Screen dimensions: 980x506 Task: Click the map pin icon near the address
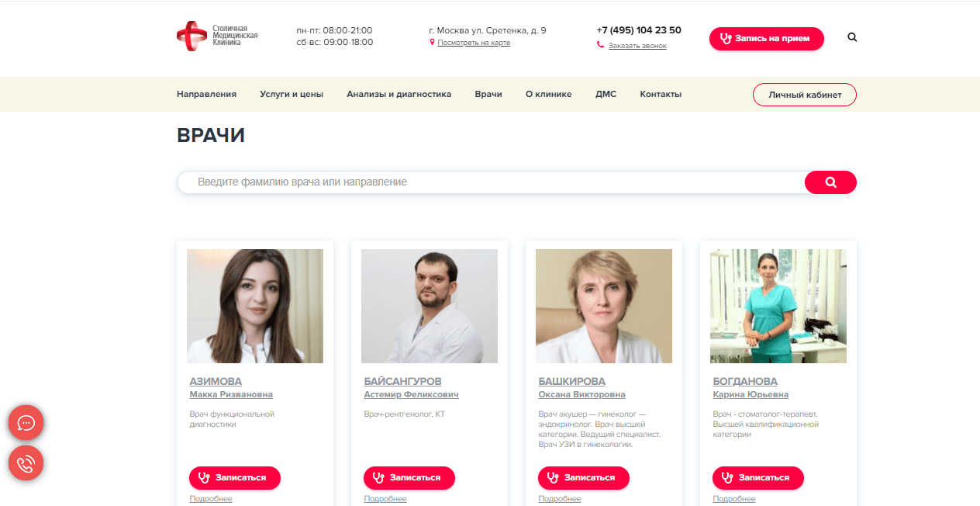tap(432, 43)
